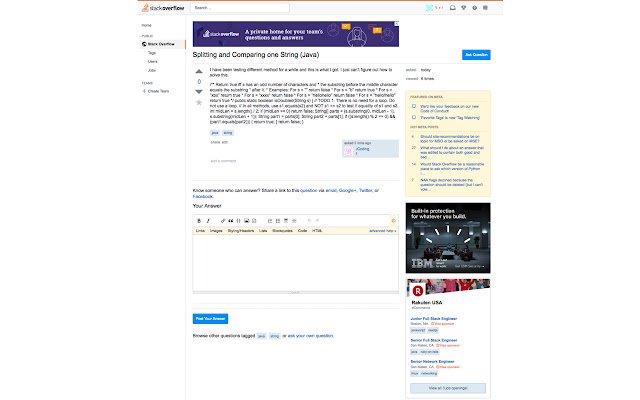Downvote the question with the down arrow
Viewport: 640px width, 400px height.
coord(199,91)
